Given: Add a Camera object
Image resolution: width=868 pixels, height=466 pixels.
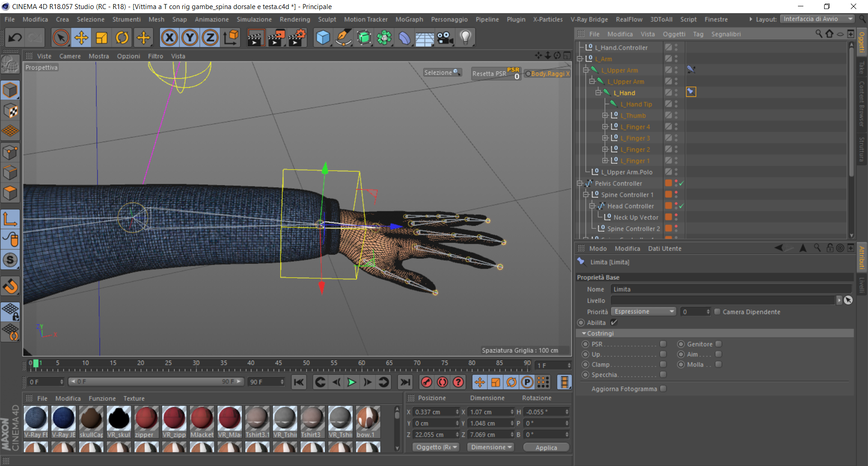Looking at the screenshot, I should click(445, 38).
